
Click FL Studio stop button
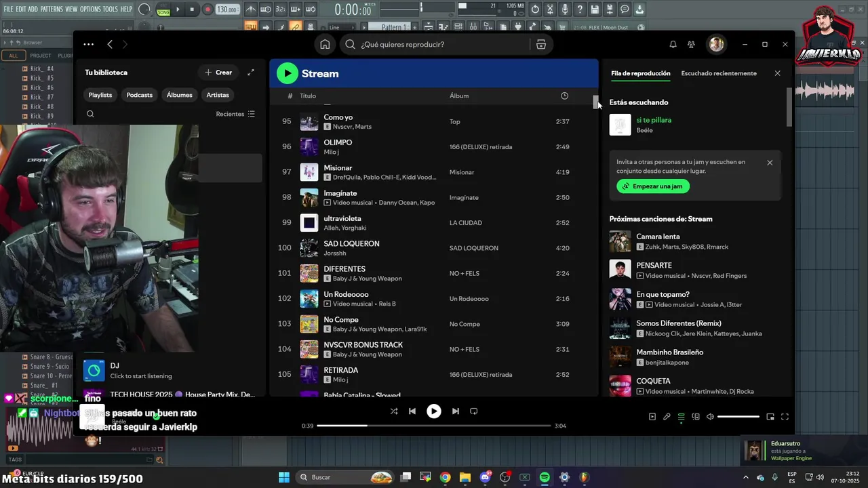(x=193, y=9)
